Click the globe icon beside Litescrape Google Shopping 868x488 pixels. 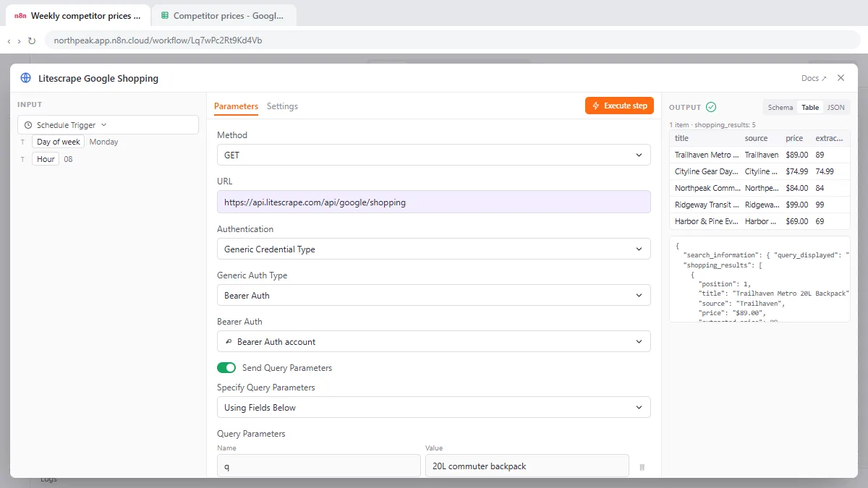[26, 78]
